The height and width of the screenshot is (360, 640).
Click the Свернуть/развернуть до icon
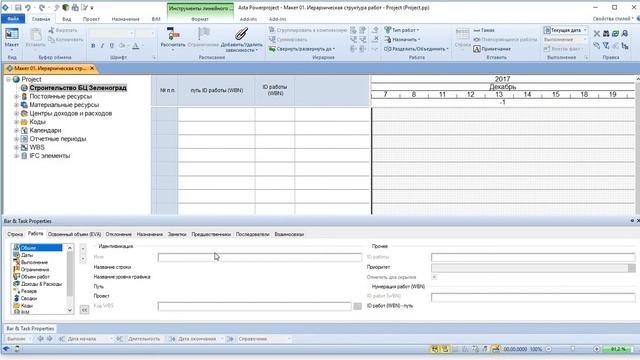tap(272, 49)
